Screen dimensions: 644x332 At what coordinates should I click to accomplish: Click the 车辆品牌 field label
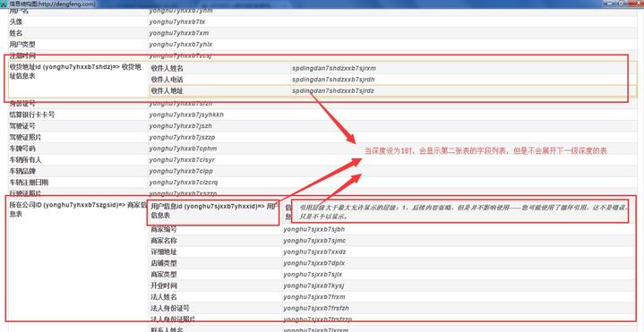(22, 171)
